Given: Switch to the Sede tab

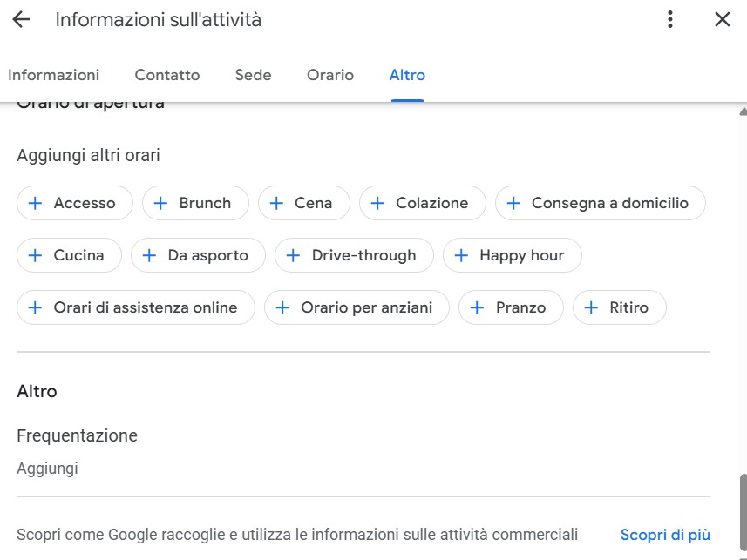Looking at the screenshot, I should [253, 75].
